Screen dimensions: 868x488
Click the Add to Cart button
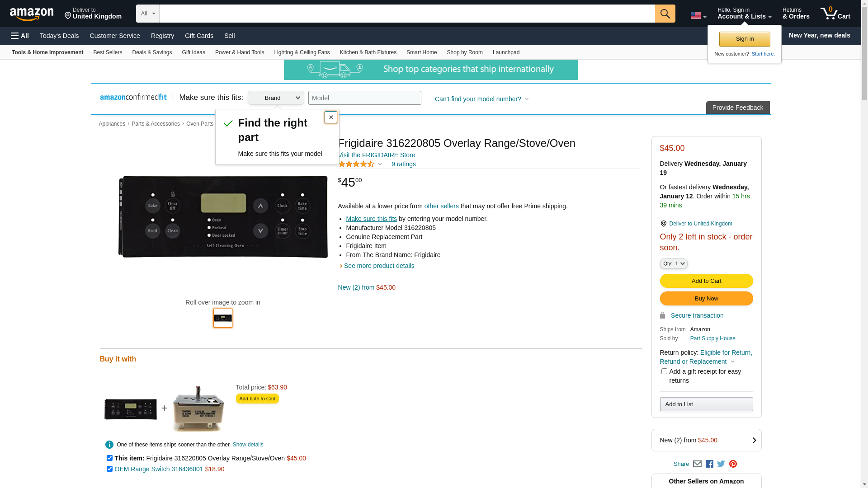click(x=706, y=281)
